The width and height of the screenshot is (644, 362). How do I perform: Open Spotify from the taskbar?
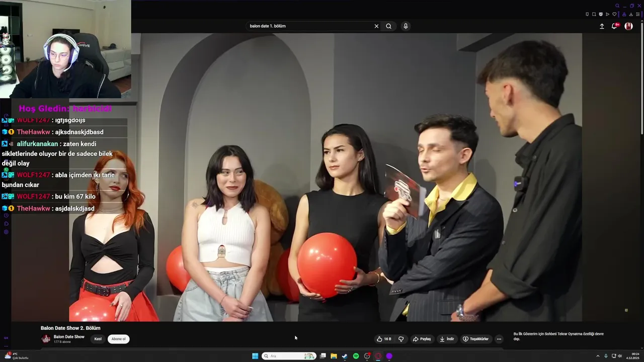pos(356,356)
